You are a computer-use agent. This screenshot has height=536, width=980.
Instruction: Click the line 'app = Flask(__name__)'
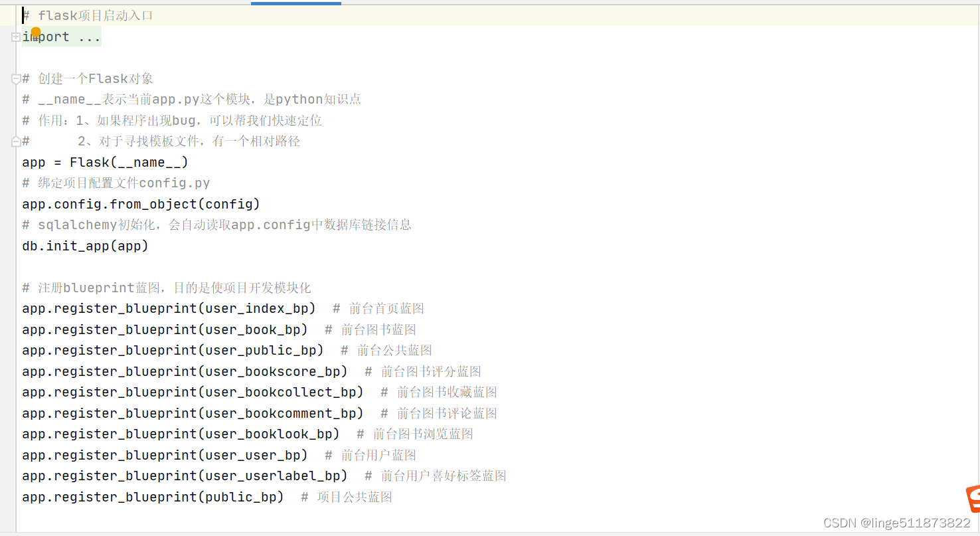point(106,163)
